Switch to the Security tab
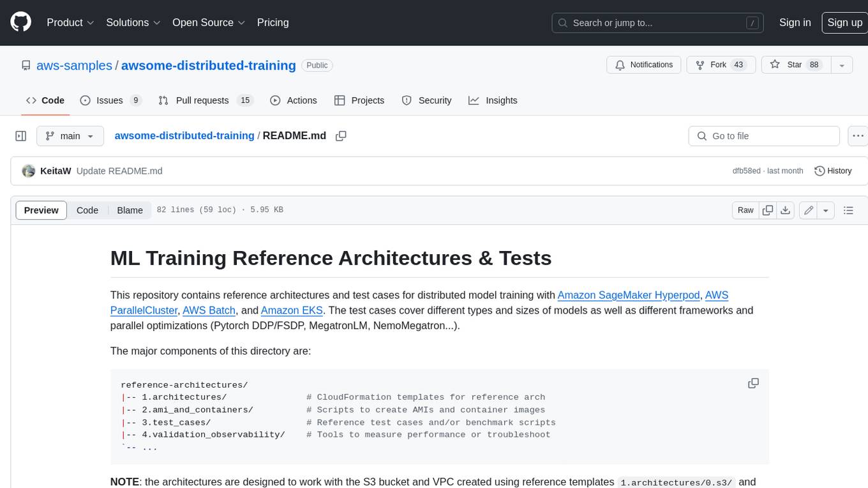This screenshot has height=488, width=868. (x=426, y=100)
